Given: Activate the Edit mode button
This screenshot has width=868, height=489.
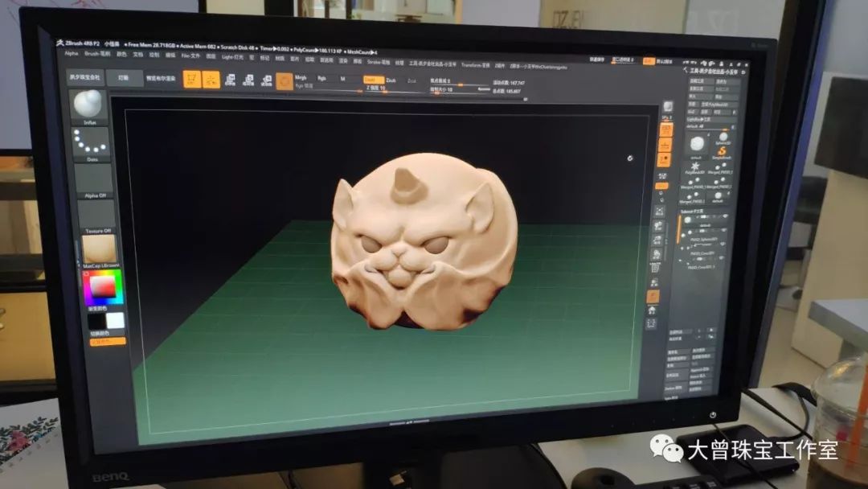Looking at the screenshot, I should (x=192, y=79).
